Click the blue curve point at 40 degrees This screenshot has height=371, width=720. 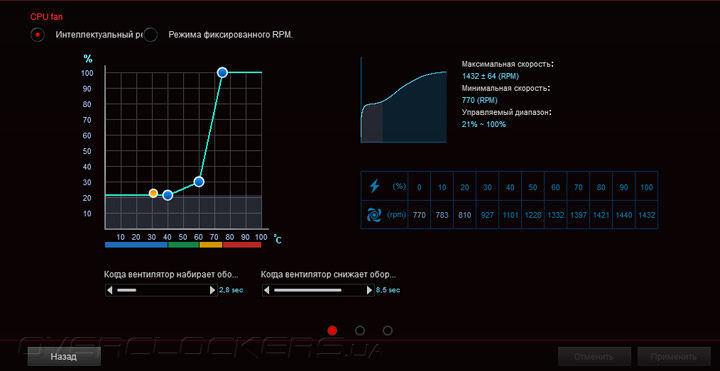(x=168, y=195)
